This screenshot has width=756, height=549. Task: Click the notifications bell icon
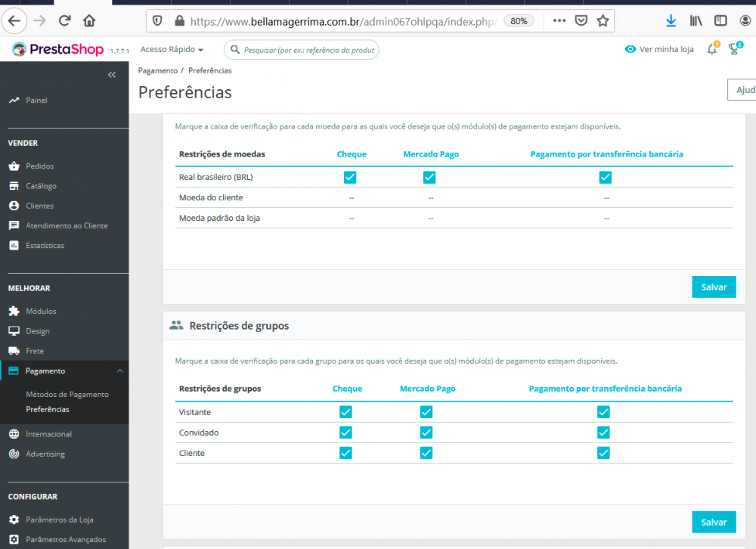711,50
